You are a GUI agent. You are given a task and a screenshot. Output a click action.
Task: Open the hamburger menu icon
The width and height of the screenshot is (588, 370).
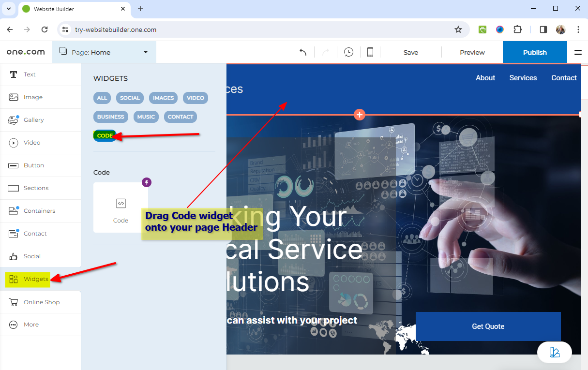tap(578, 52)
